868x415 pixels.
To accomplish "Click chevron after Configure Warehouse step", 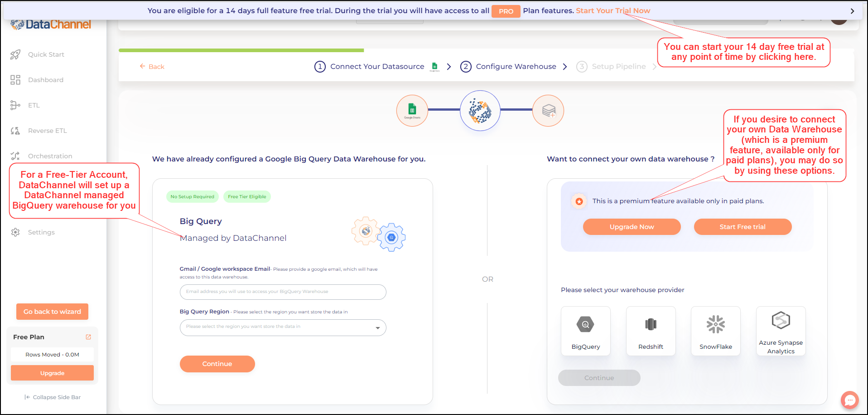I will tap(565, 67).
